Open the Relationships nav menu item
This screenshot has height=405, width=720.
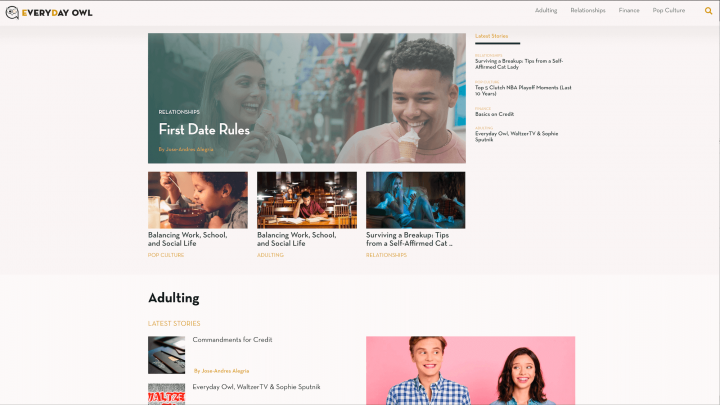tap(588, 11)
